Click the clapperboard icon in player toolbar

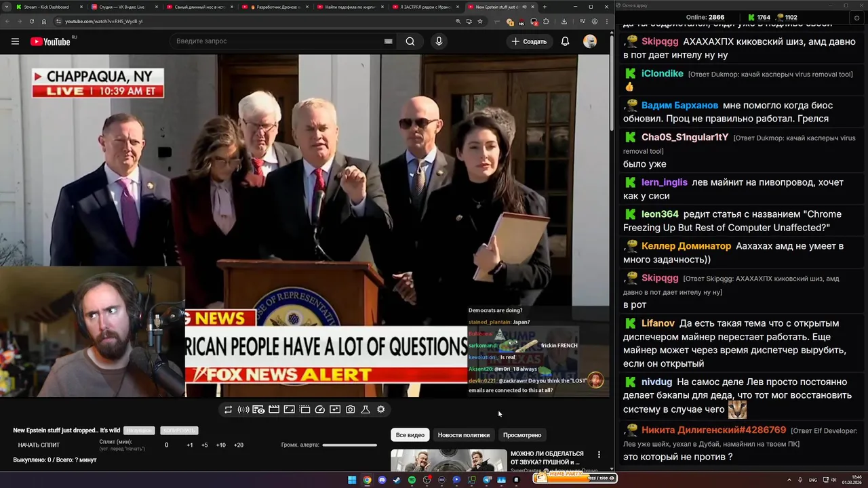click(274, 409)
